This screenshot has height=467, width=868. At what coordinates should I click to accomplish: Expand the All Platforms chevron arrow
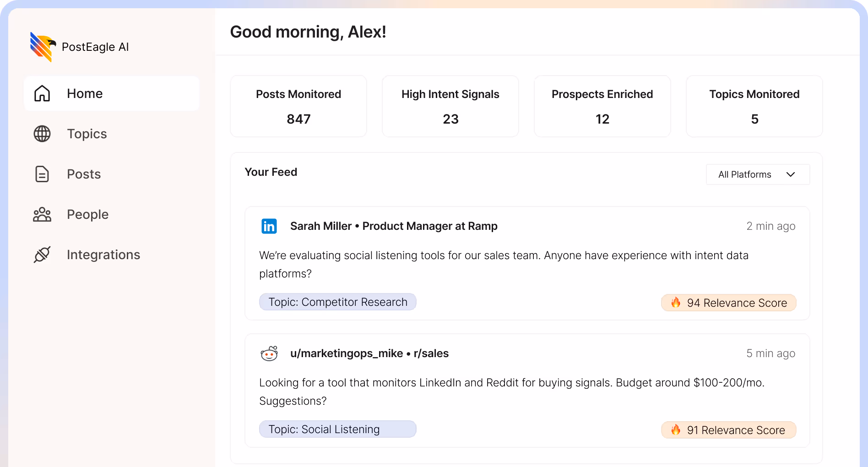pyautogui.click(x=791, y=174)
